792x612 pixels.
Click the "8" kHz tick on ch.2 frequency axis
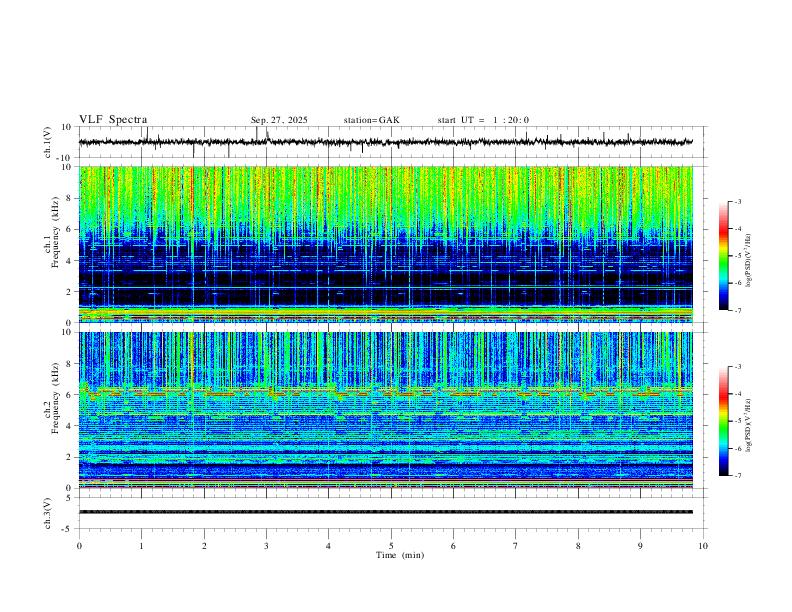pos(69,364)
